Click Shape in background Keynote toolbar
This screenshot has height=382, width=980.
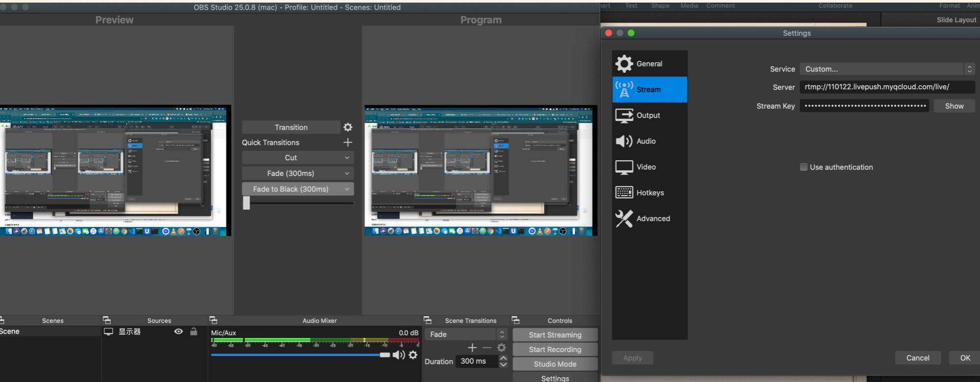tap(660, 5)
